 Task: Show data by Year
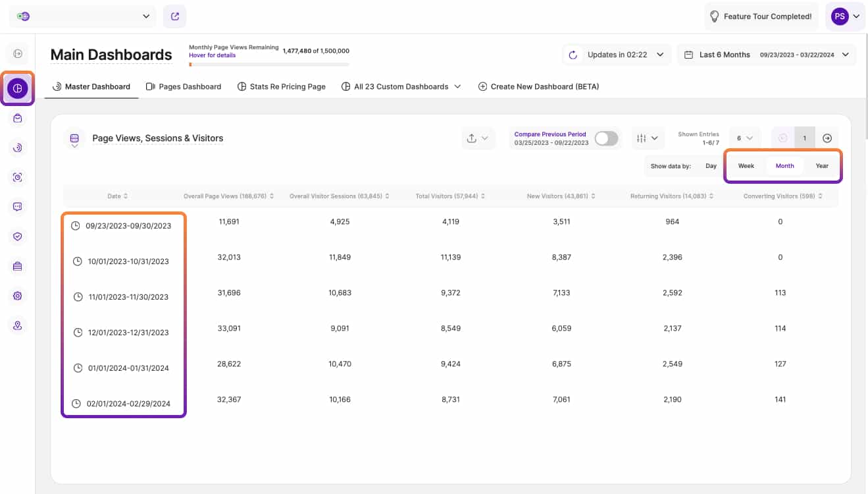coord(821,166)
